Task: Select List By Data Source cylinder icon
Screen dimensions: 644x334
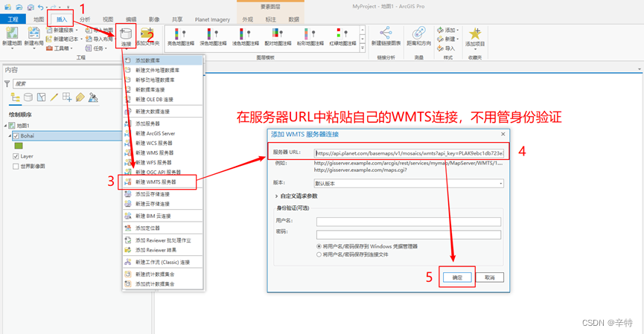Action: tap(28, 97)
